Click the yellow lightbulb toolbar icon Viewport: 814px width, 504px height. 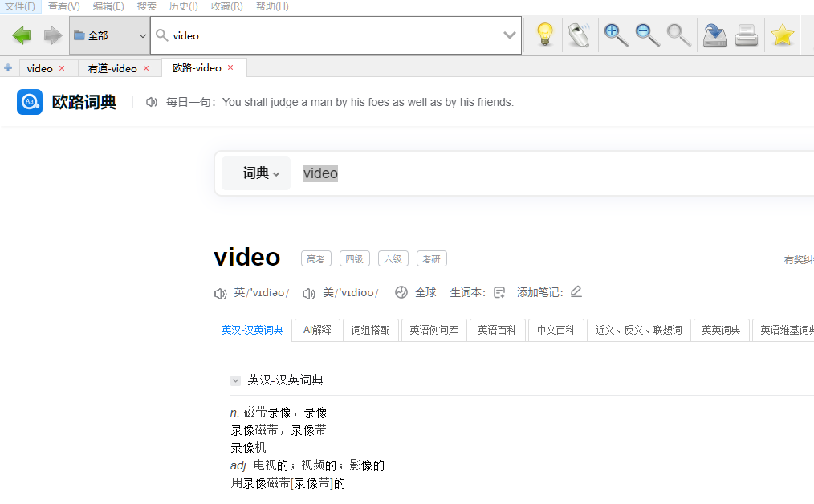point(545,35)
